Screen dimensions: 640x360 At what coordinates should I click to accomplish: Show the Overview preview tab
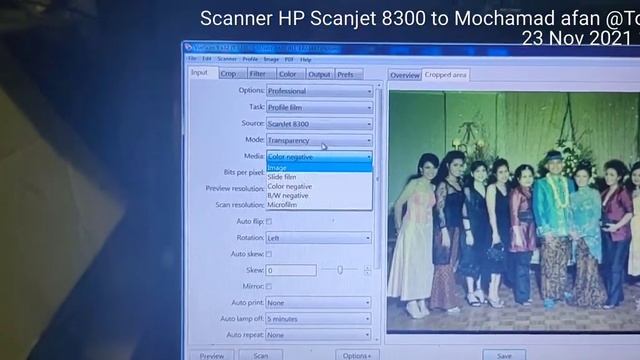point(404,75)
